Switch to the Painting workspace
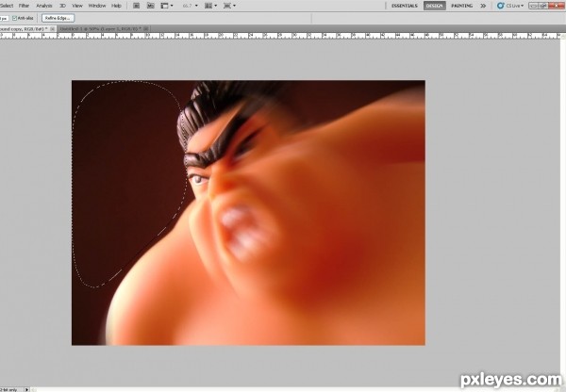The width and height of the screenshot is (566, 392). pos(462,6)
